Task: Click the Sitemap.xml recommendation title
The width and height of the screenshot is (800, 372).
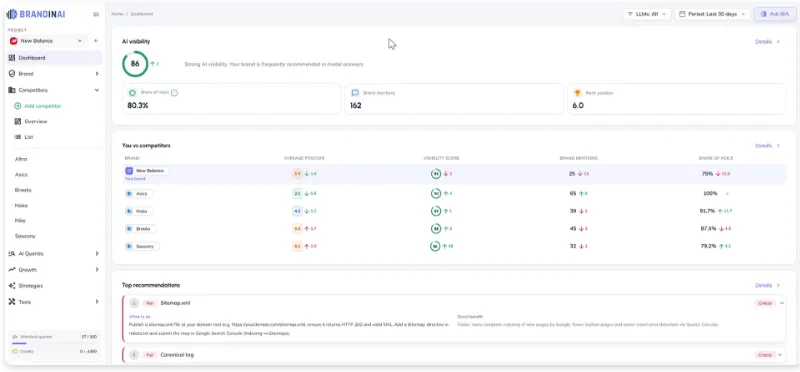Action: click(175, 303)
